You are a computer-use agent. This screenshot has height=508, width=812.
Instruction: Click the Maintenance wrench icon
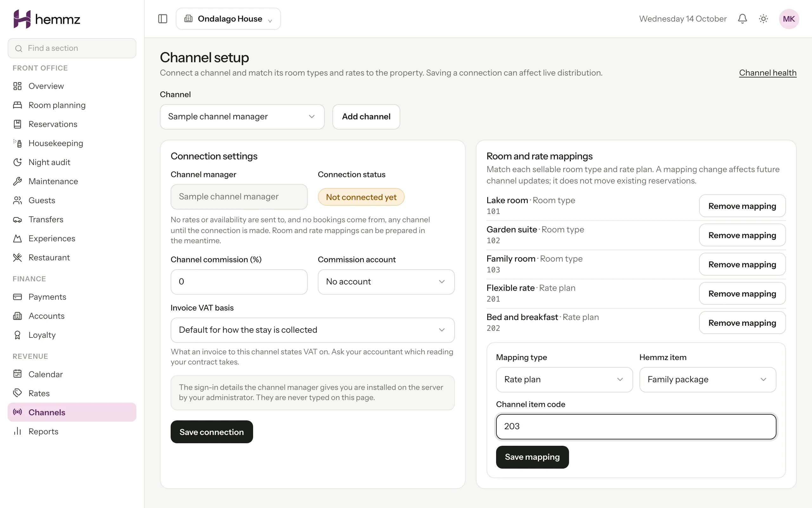pyautogui.click(x=17, y=181)
